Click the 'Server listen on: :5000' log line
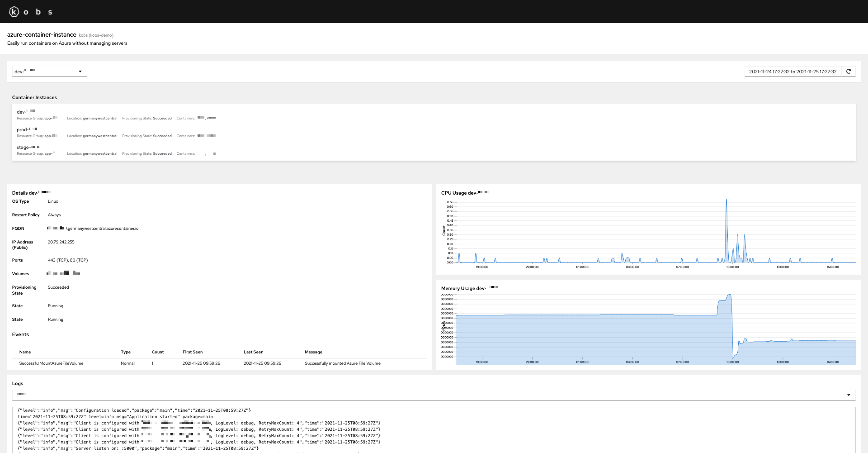This screenshot has height=453, width=868. point(138,448)
